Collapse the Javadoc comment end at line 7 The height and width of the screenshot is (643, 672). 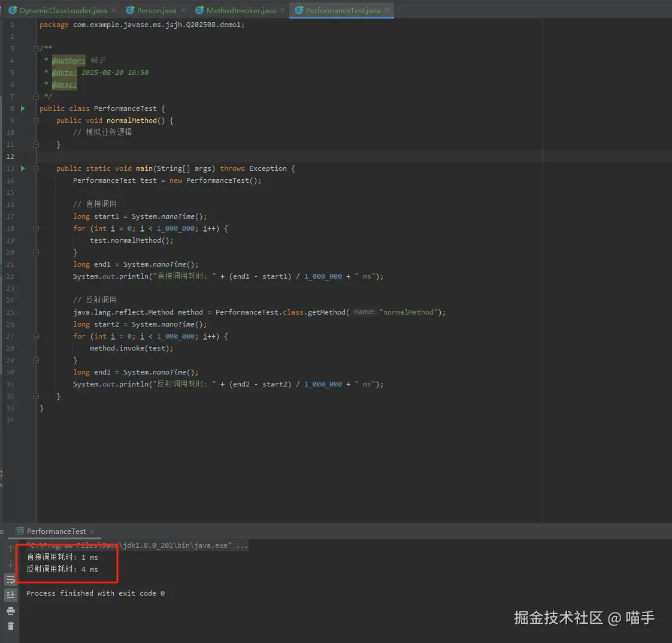coord(36,96)
